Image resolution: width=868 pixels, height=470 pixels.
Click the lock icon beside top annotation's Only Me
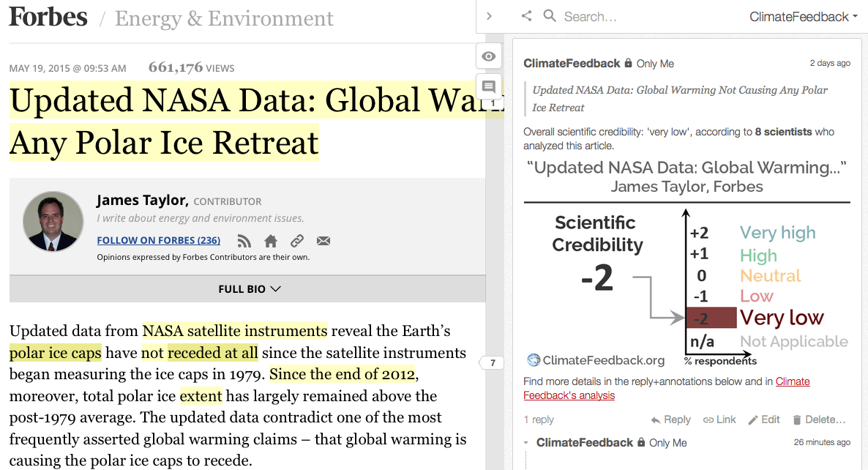click(x=628, y=63)
